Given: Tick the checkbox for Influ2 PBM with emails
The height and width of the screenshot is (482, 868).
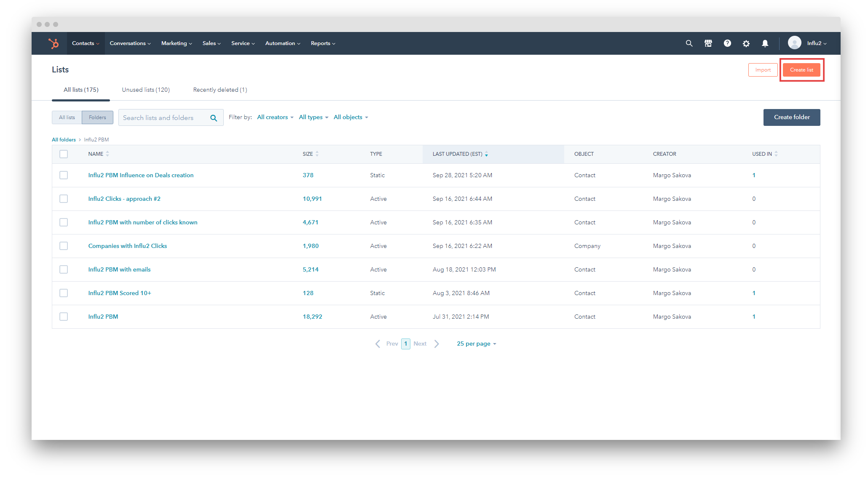Looking at the screenshot, I should point(64,269).
